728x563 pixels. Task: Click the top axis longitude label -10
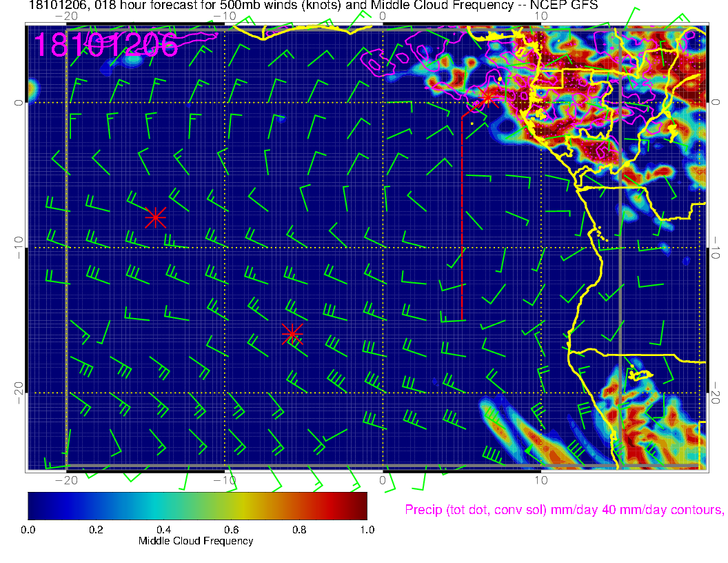224,17
